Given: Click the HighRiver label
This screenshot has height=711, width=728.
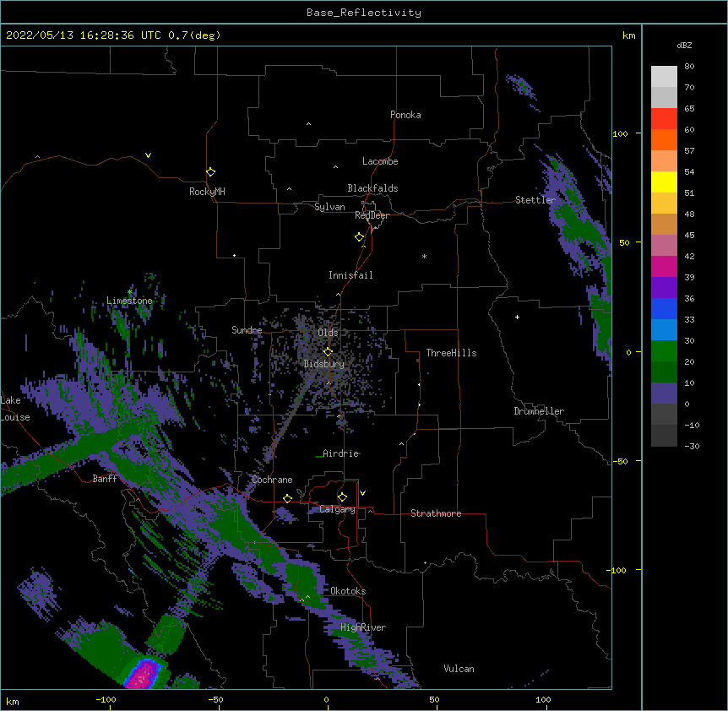Looking at the screenshot, I should 362,627.
